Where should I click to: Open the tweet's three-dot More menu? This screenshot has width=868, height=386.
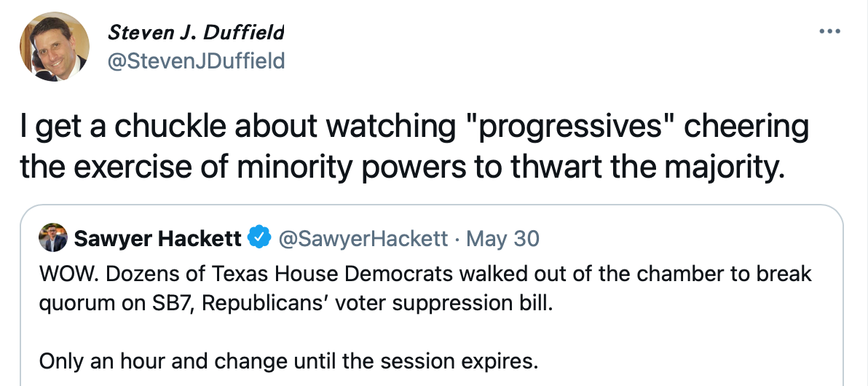pyautogui.click(x=829, y=31)
